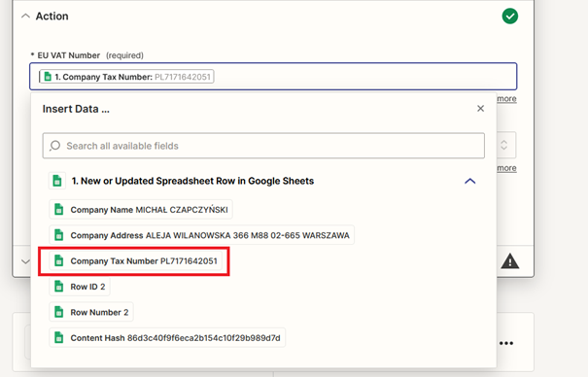The width and height of the screenshot is (588, 377).
Task: Insert Row ID 2 field
Action: (x=80, y=287)
